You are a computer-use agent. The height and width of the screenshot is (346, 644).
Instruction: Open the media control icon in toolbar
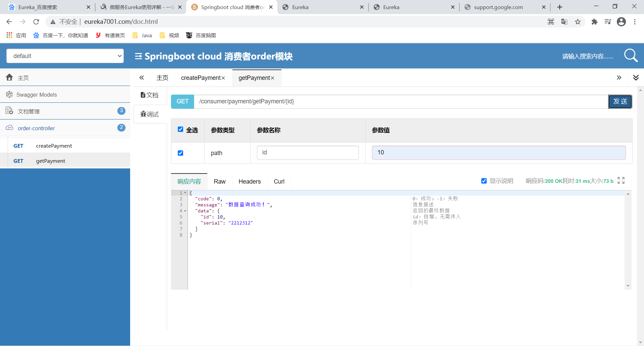click(x=608, y=22)
